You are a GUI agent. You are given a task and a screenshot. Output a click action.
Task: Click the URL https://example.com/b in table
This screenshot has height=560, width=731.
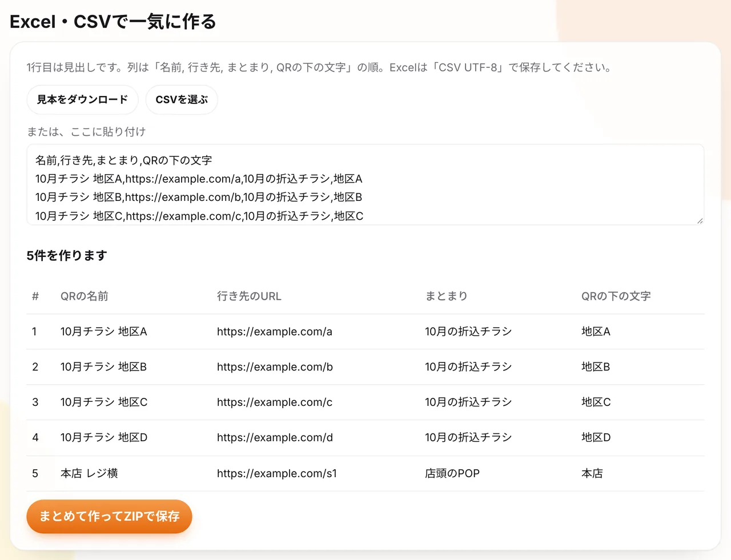(x=275, y=367)
